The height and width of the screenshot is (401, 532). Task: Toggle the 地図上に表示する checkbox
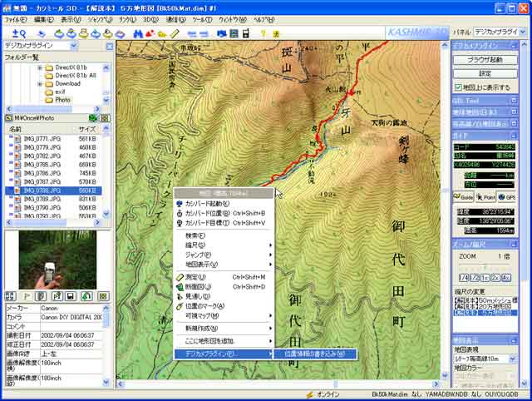(458, 87)
